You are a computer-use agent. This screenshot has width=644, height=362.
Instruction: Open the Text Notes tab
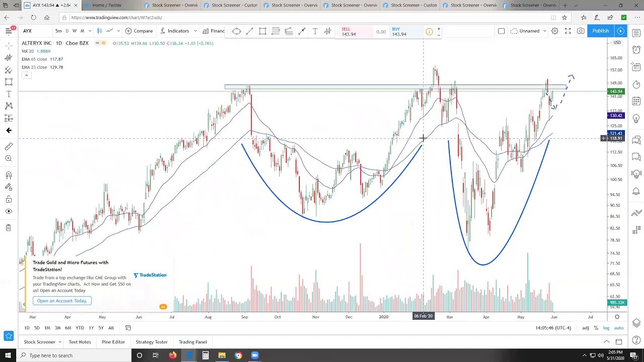tap(80, 342)
